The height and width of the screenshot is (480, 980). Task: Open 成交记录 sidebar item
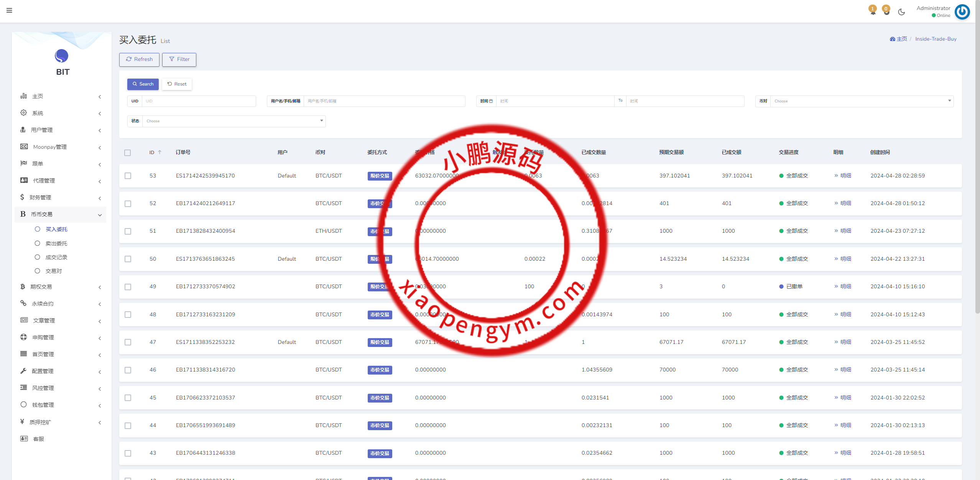tap(56, 257)
